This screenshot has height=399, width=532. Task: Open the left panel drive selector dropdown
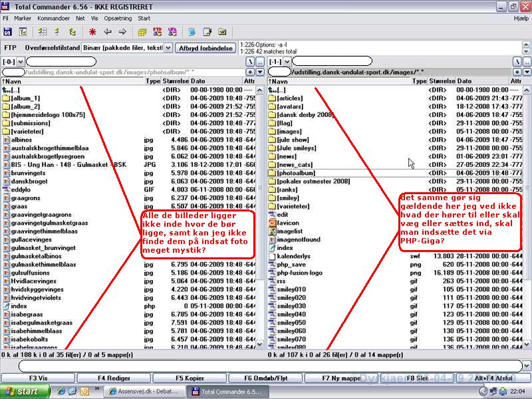coord(21,62)
